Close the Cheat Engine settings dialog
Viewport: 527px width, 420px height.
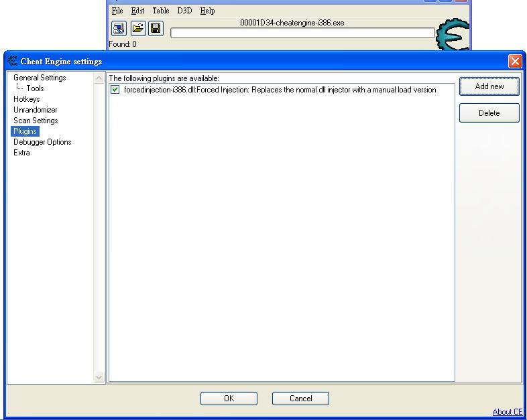click(515, 62)
